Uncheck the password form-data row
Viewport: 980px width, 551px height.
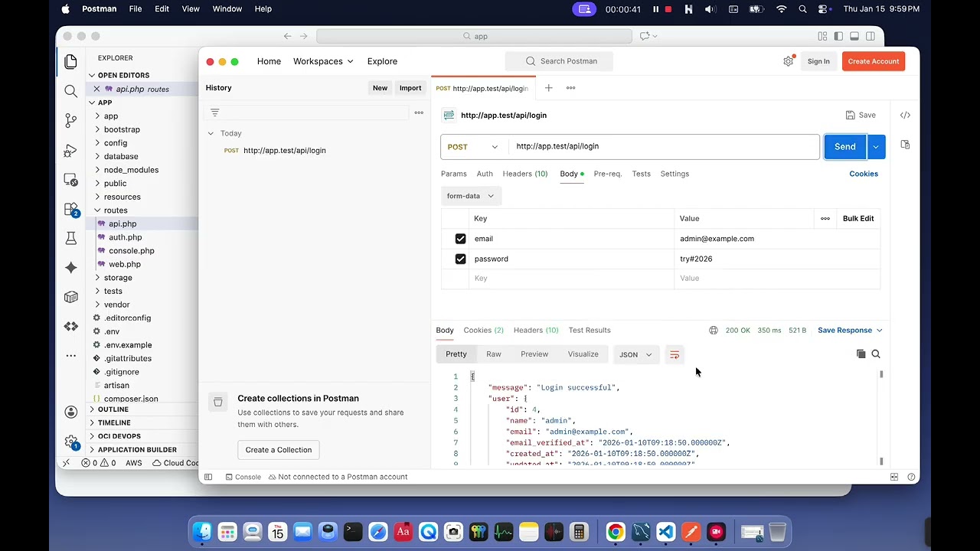(x=460, y=259)
